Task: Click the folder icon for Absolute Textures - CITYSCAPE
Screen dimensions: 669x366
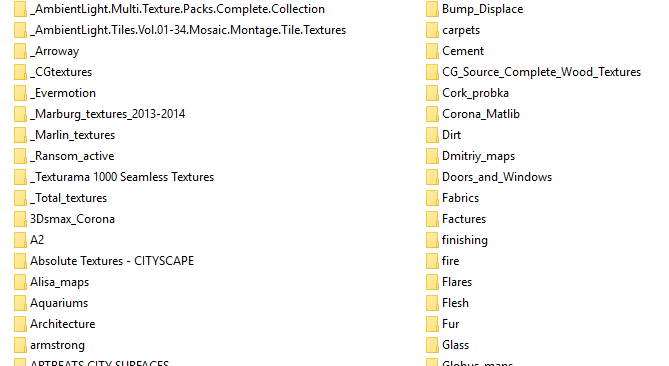Action: (20, 261)
